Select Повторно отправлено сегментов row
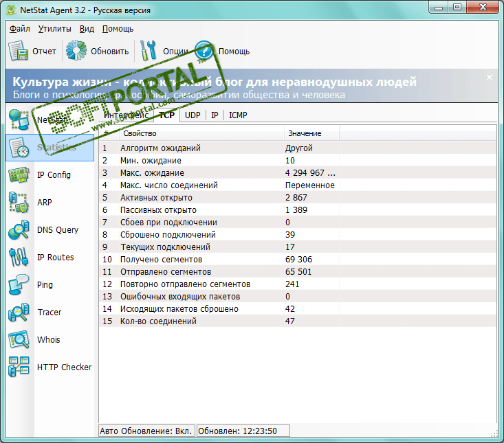 click(x=298, y=284)
